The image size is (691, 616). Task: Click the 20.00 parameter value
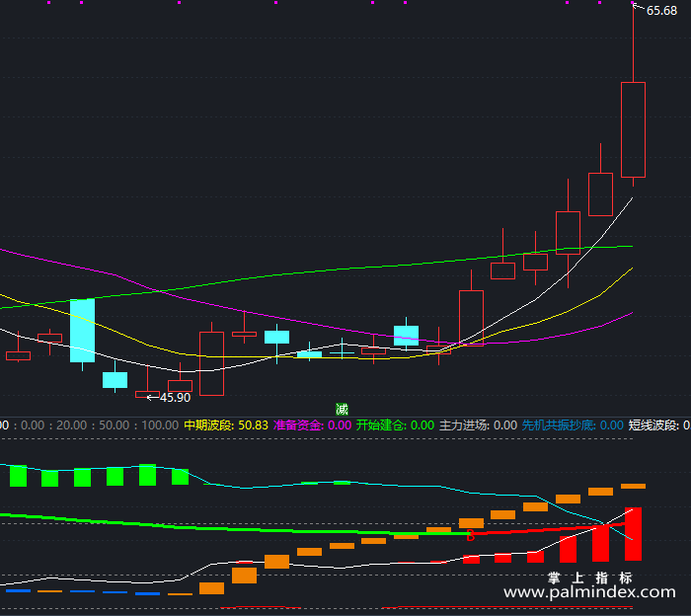[x=72, y=425]
